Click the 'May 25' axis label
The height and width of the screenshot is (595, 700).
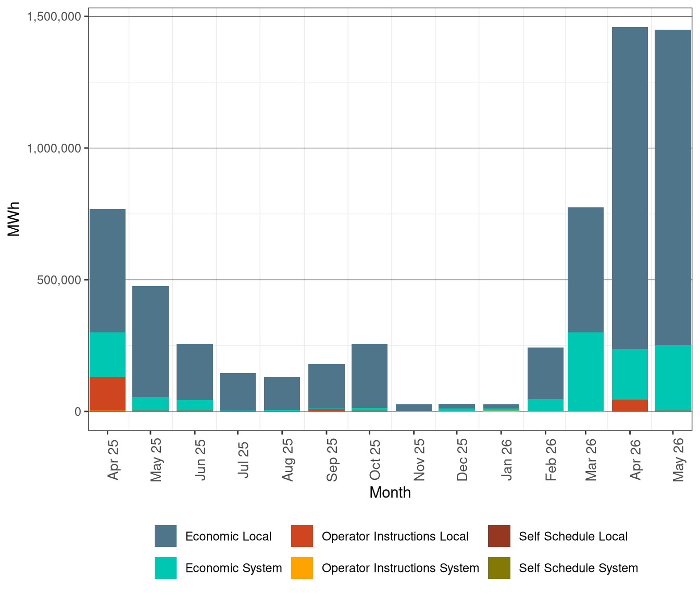(x=156, y=460)
